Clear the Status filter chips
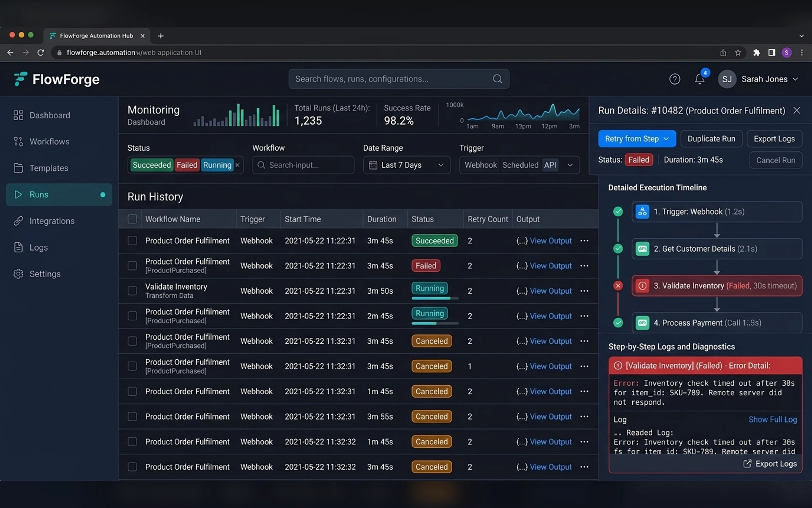This screenshot has height=508, width=812. 238,165
